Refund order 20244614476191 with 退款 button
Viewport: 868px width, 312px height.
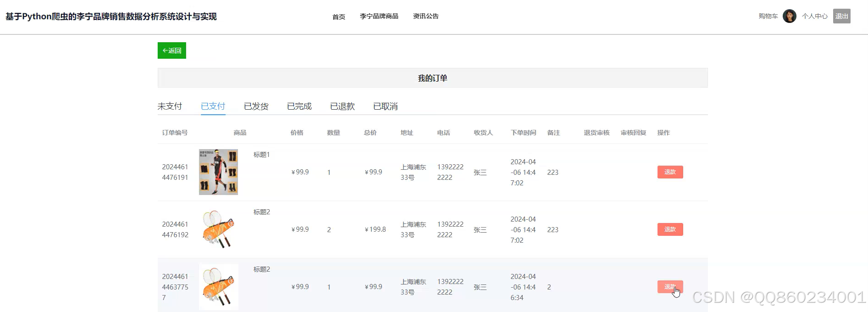670,172
